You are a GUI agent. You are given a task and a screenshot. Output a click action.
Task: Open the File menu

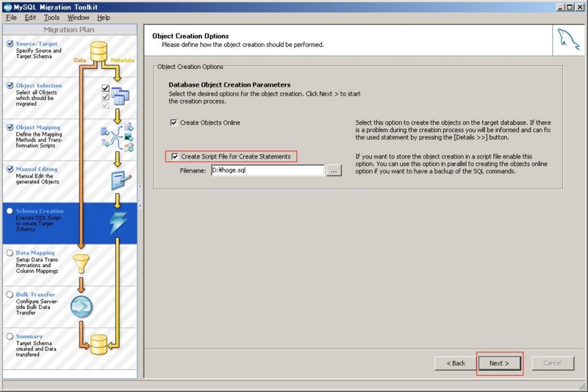(x=11, y=18)
